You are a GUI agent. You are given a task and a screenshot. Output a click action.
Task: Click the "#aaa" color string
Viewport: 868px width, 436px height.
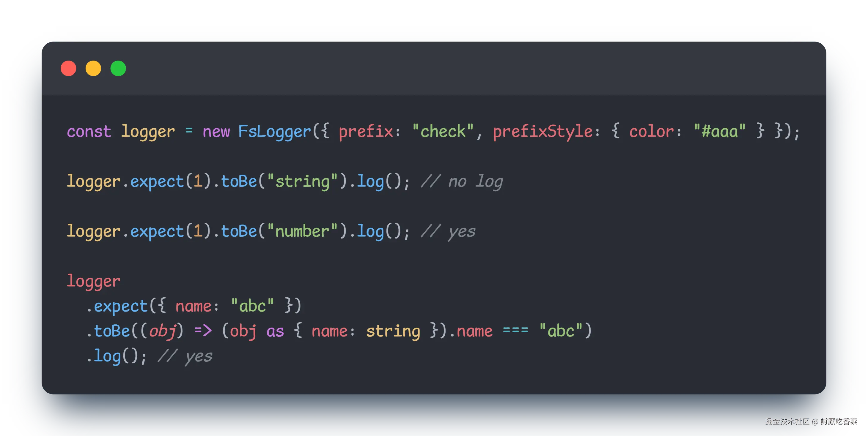click(719, 131)
